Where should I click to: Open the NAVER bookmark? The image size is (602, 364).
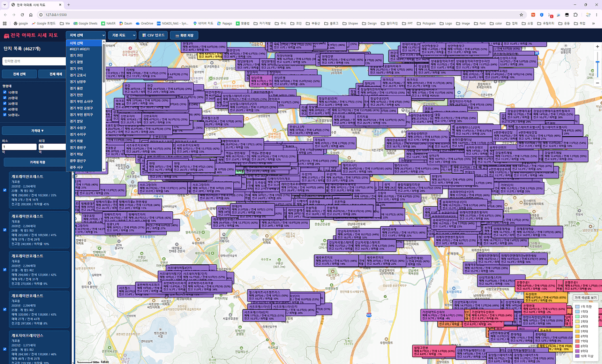tap(108, 23)
